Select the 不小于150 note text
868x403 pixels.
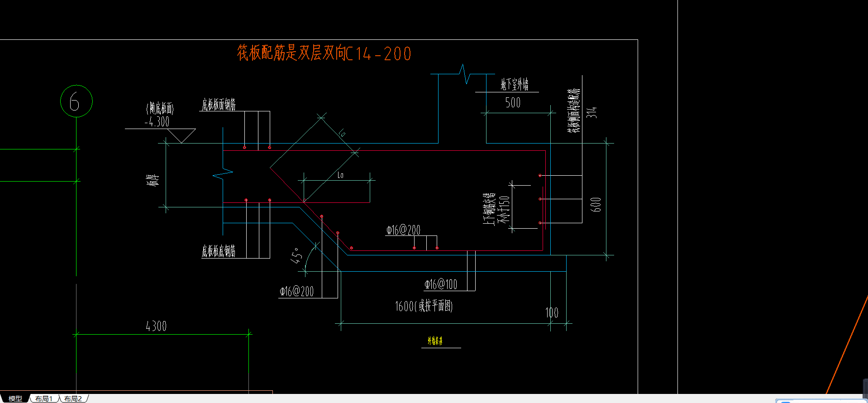tap(504, 210)
